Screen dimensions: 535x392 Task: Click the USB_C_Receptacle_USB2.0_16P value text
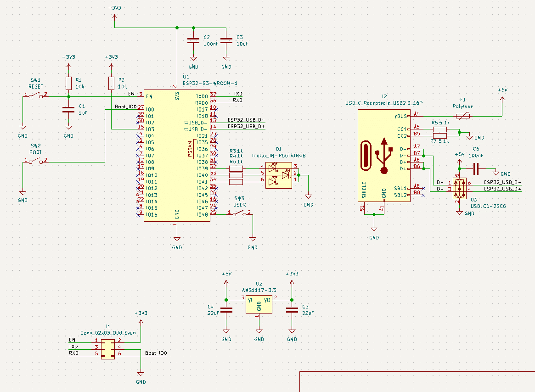click(x=384, y=103)
